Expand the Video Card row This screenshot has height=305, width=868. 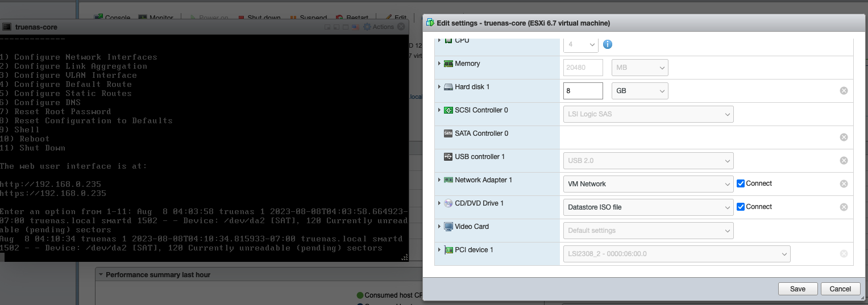pyautogui.click(x=439, y=227)
